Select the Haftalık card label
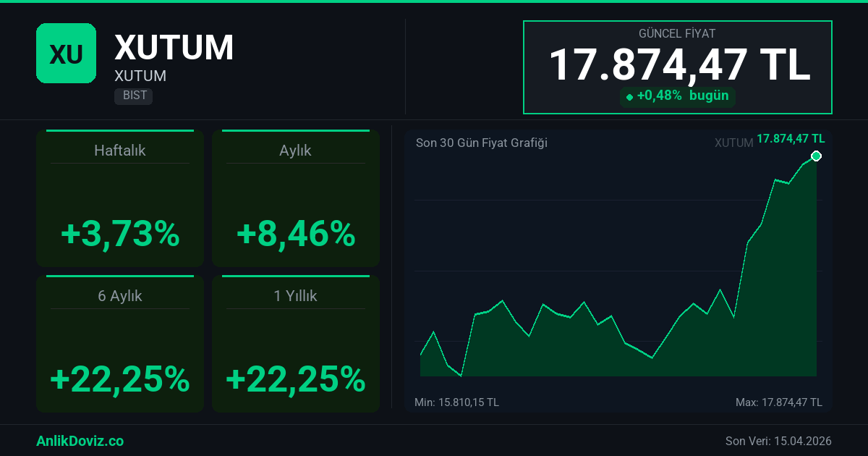868x456 pixels. point(120,151)
